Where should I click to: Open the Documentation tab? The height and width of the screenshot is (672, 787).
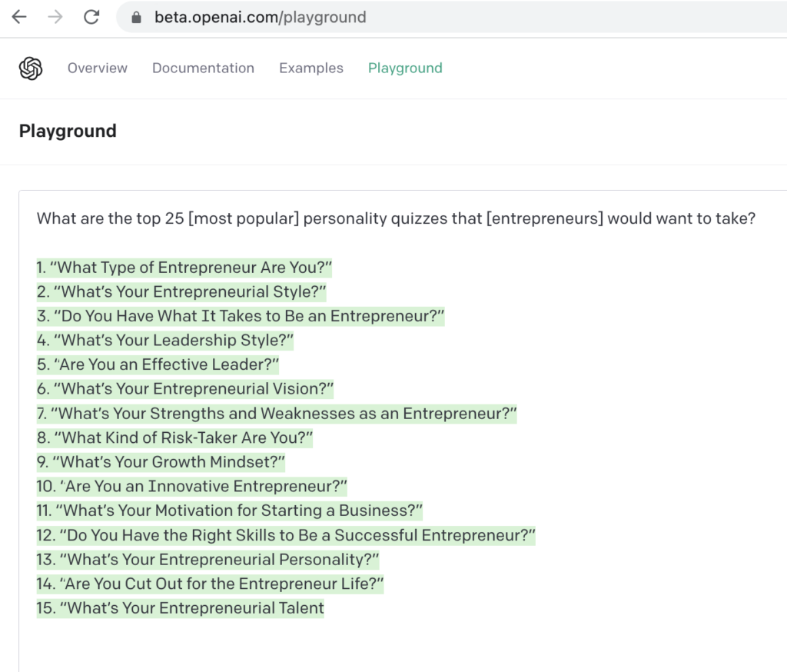point(203,68)
